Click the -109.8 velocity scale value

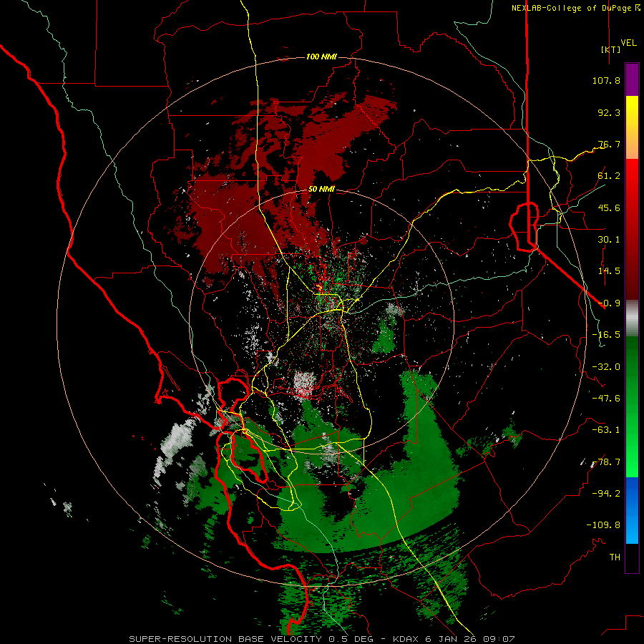point(603,525)
